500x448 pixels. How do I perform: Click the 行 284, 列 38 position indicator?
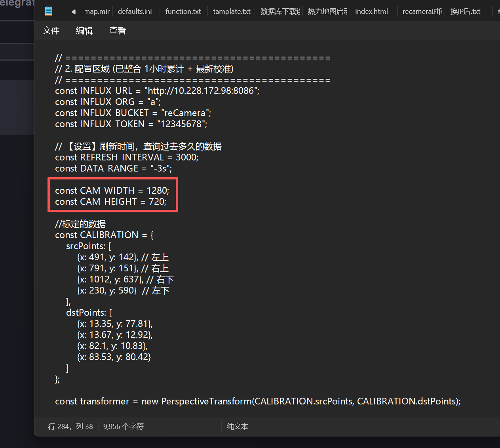[70, 427]
